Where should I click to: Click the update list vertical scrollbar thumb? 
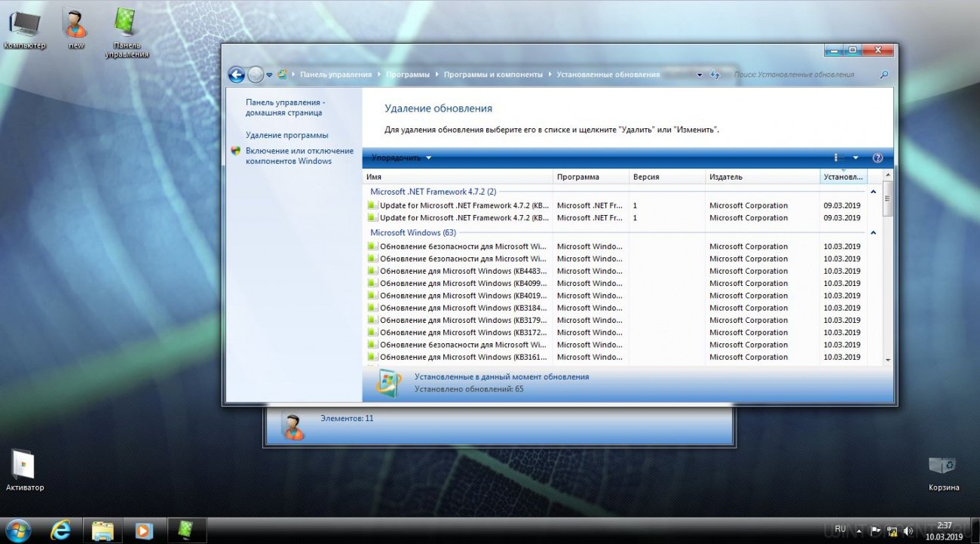tap(887, 199)
